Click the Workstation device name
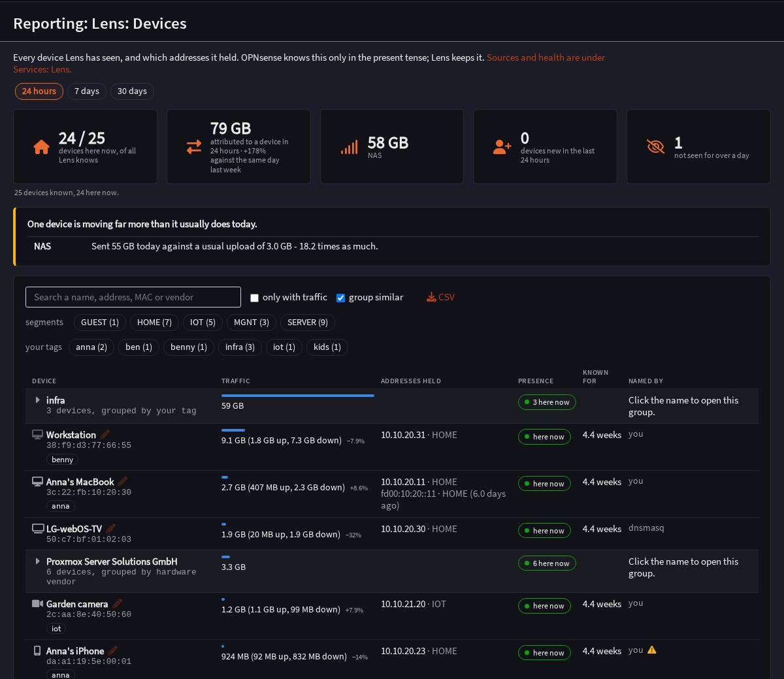This screenshot has width=784, height=679. pos(71,435)
